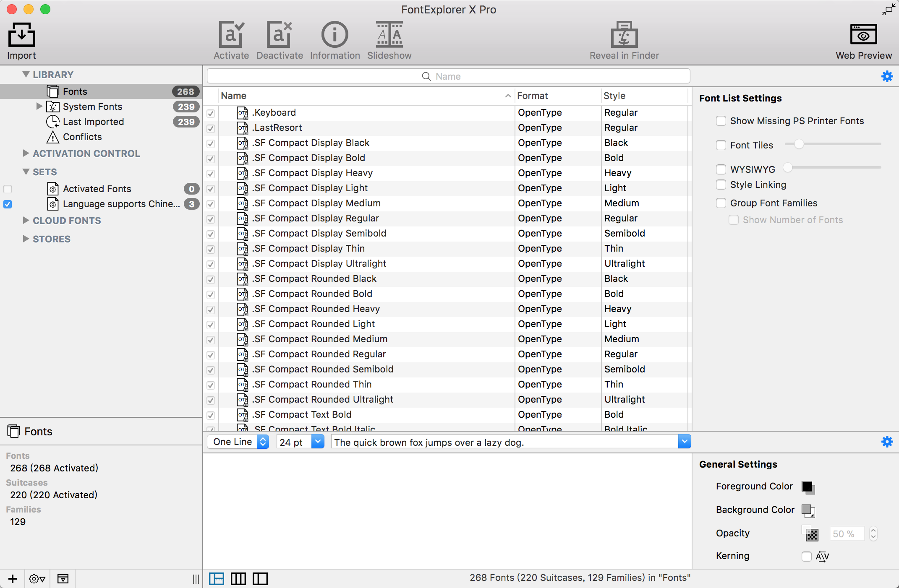Switch to three-column layout icon
The image size is (899, 588).
coord(238,579)
